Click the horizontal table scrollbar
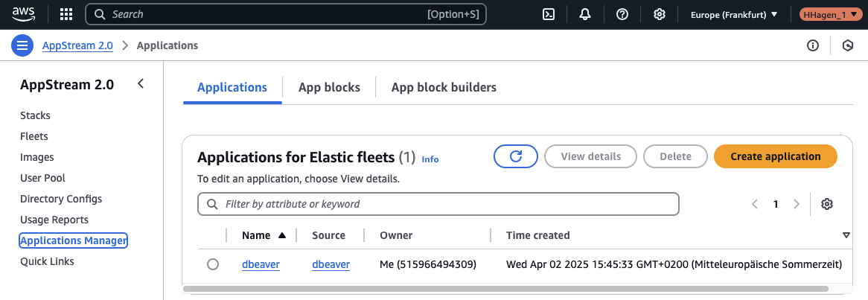Image resolution: width=868 pixels, height=300 pixels. coord(505,289)
